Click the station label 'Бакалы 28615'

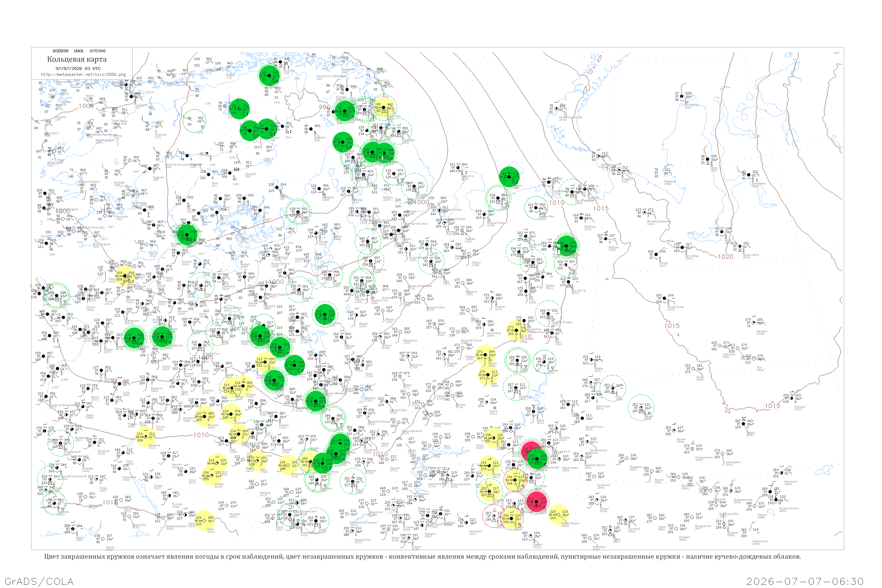[x=497, y=475]
